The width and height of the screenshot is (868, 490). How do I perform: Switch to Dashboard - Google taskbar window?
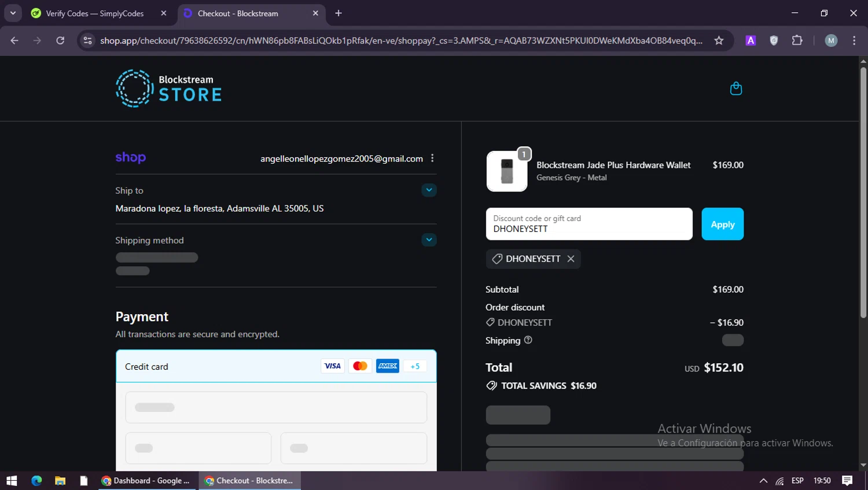coord(146,481)
